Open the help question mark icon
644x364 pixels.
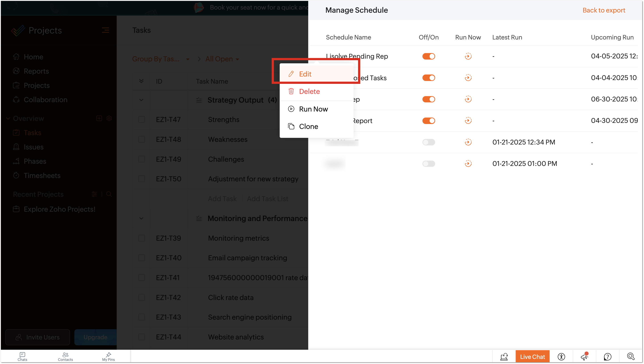click(x=607, y=356)
